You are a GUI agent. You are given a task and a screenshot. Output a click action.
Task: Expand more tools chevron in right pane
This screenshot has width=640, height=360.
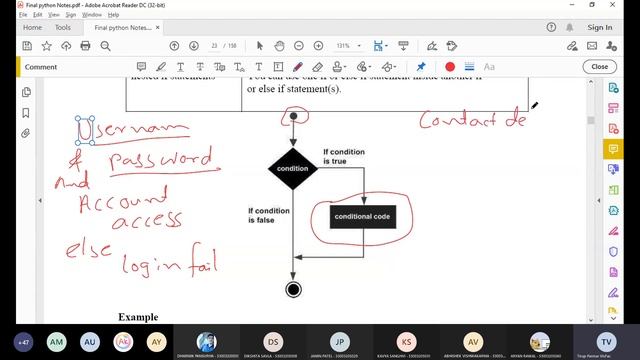tap(613, 318)
